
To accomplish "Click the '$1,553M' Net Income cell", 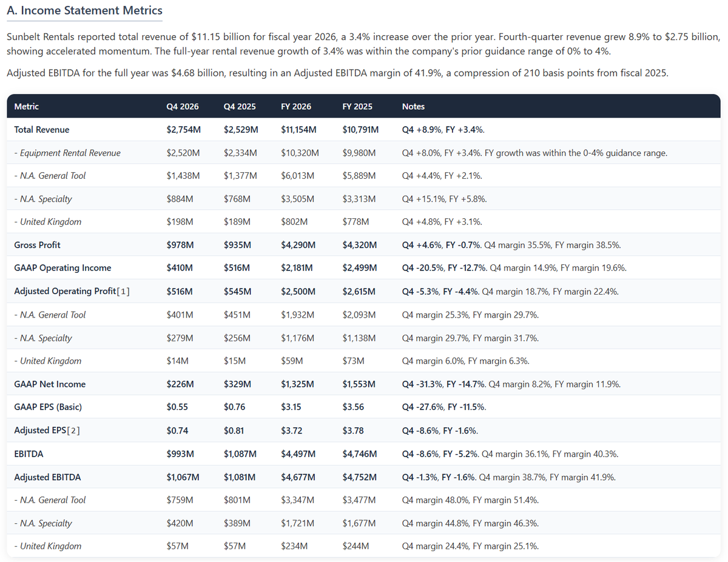I will [359, 384].
